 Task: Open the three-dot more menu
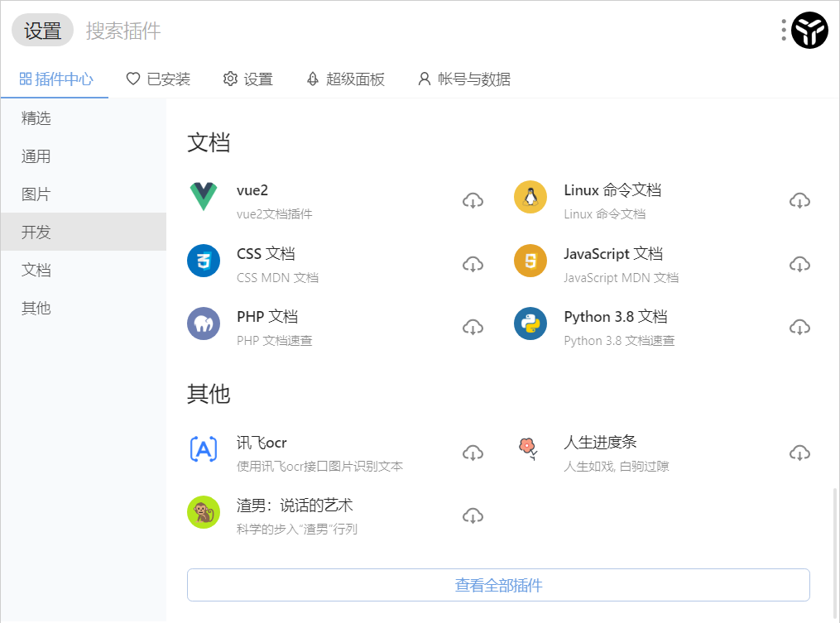coord(784,30)
